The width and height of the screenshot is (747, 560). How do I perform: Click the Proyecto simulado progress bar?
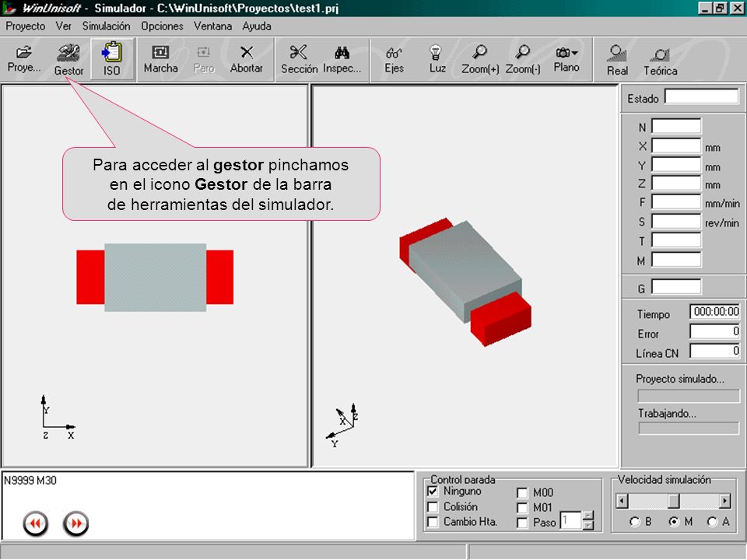689,396
